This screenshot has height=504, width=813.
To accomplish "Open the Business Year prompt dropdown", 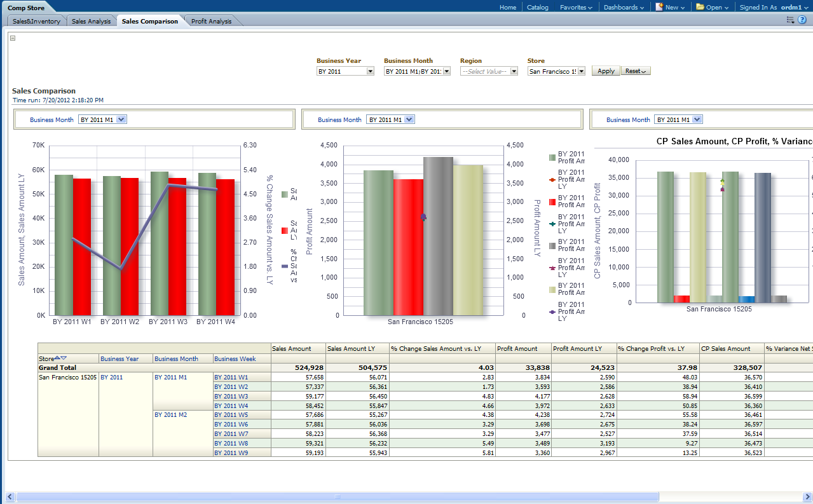I will [x=371, y=72].
